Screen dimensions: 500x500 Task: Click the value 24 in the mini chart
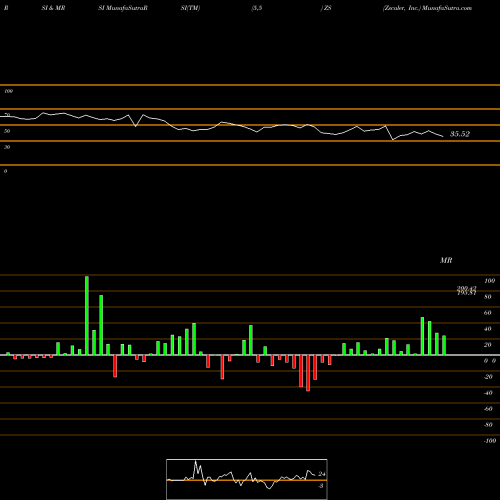[x=322, y=474]
